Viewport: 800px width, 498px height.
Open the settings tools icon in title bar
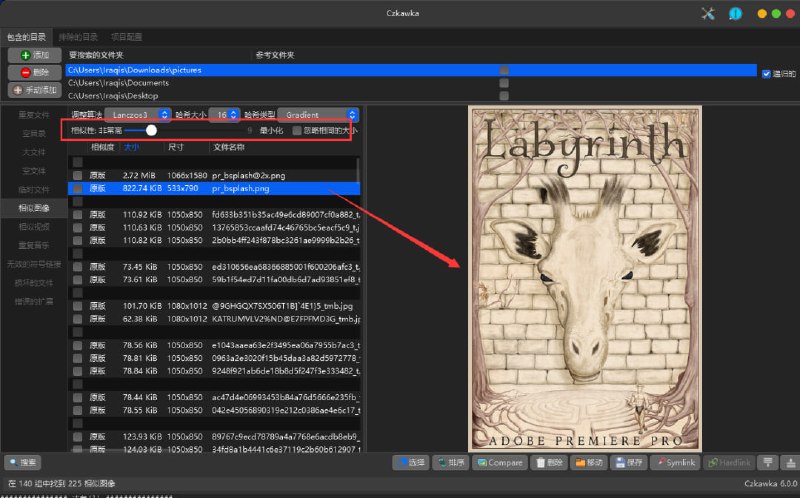pyautogui.click(x=709, y=13)
